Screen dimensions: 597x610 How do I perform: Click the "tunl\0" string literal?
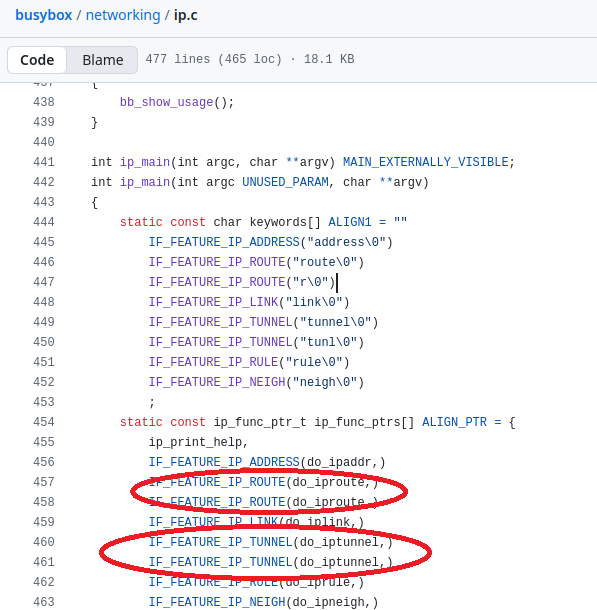(328, 342)
